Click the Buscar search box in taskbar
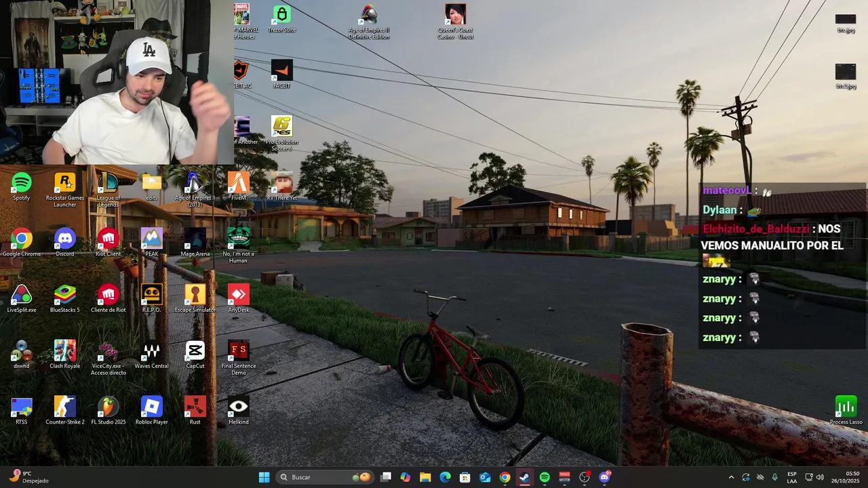Viewport: 868px width, 488px height. 326,477
